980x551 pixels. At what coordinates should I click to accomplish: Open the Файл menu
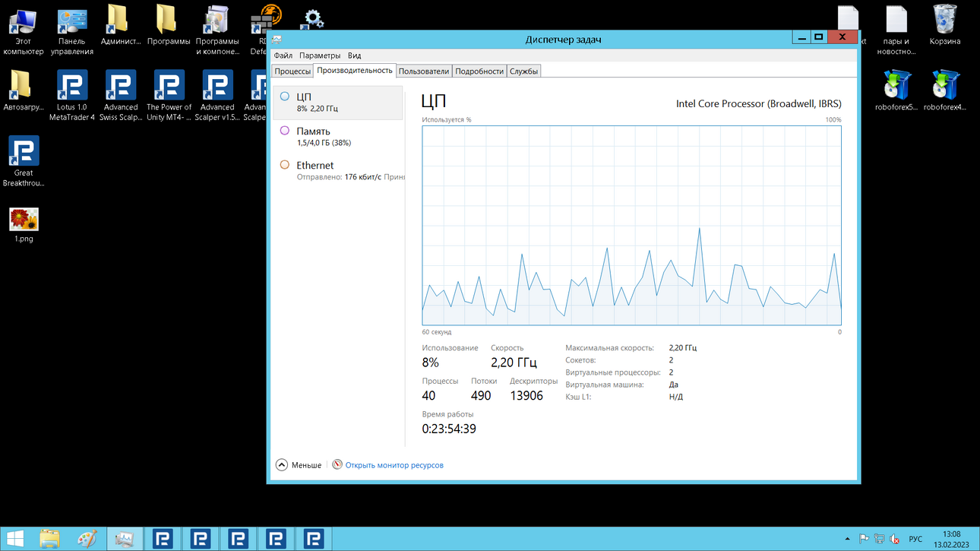pos(283,55)
